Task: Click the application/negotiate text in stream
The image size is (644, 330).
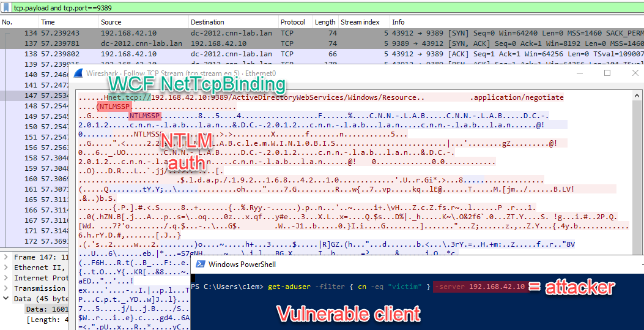Action: (x=519, y=97)
